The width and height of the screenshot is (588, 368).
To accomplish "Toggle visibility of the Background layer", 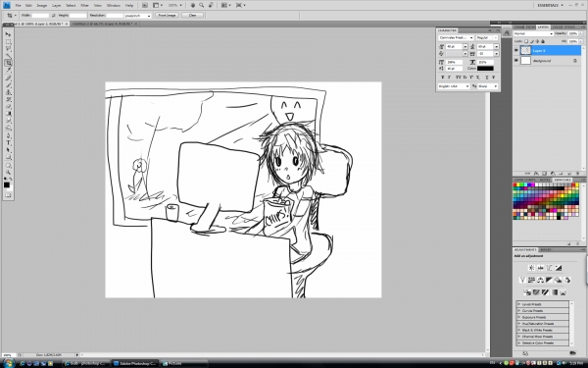I will [516, 61].
